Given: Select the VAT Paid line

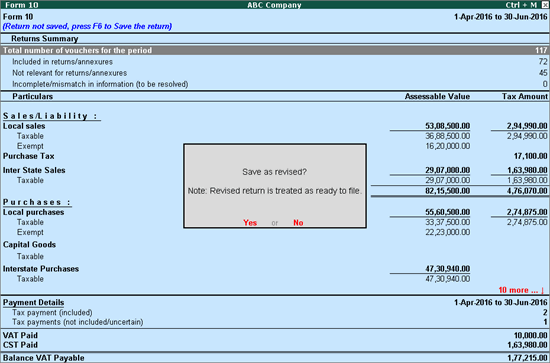Looking at the screenshot, I should pyautogui.click(x=275, y=335).
